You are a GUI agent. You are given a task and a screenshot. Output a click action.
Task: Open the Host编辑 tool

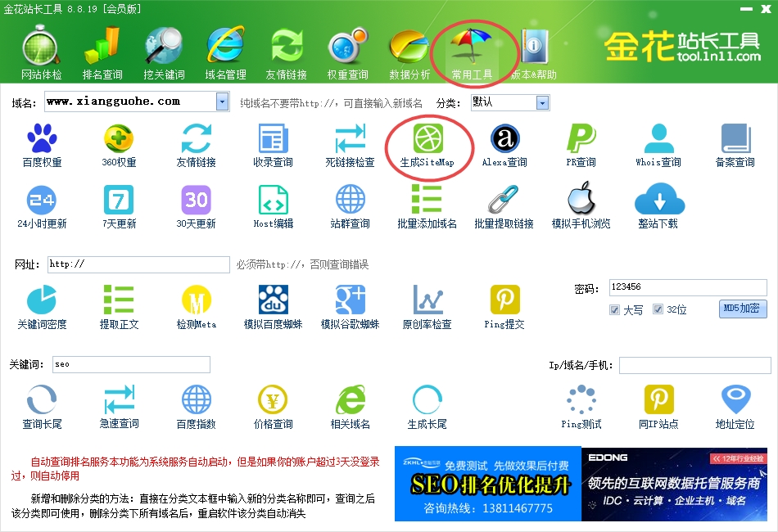click(x=273, y=201)
